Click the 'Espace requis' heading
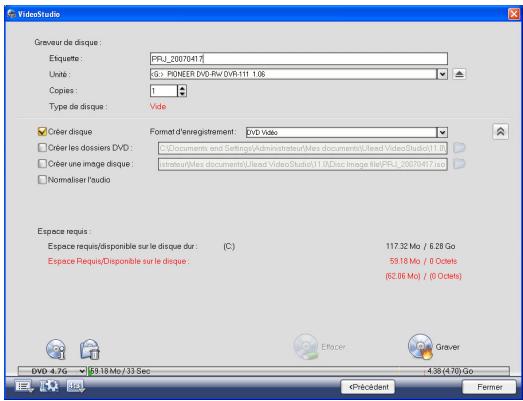 coord(64,231)
